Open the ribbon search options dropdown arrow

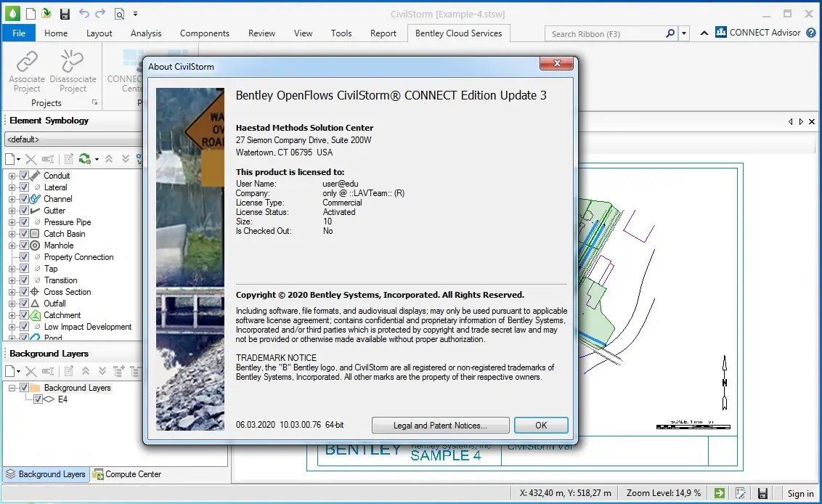pyautogui.click(x=683, y=33)
